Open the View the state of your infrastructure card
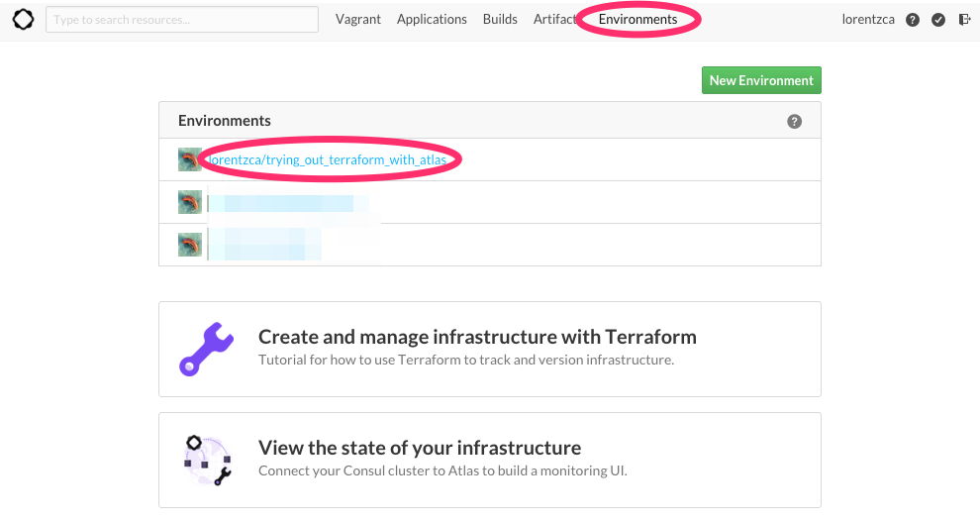Viewport: 980px width, 521px height. pyautogui.click(x=490, y=460)
